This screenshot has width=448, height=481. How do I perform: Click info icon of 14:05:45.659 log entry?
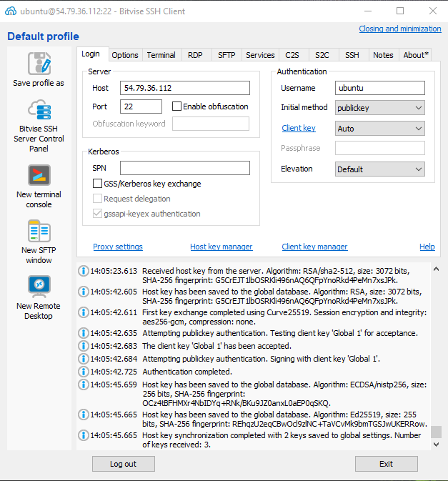click(x=83, y=385)
